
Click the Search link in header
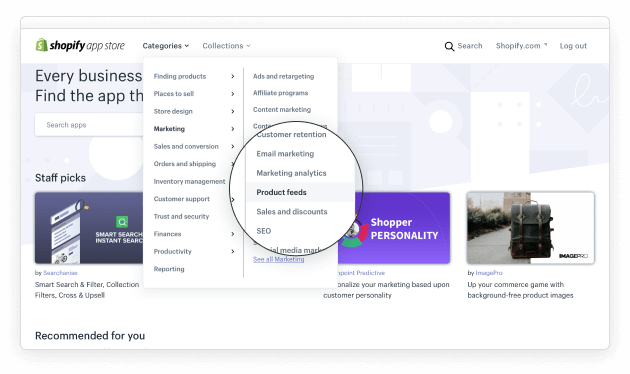click(x=470, y=46)
